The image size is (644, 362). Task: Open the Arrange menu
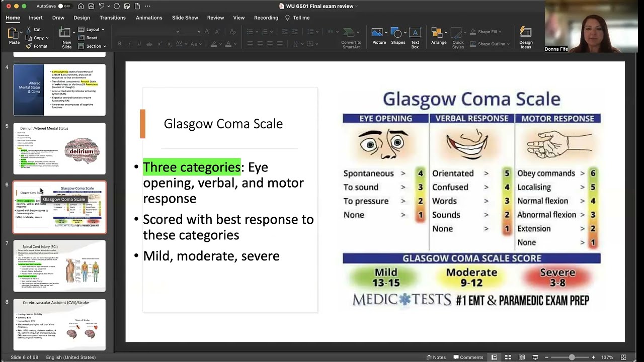coord(439,36)
